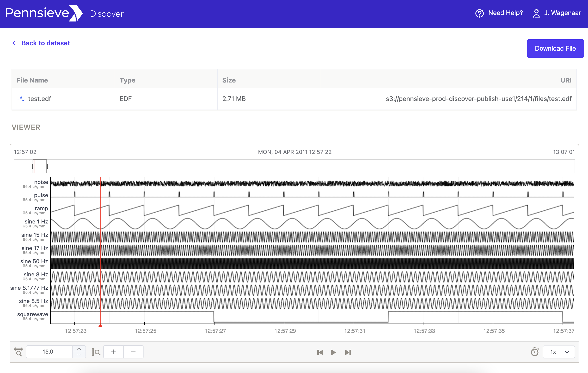Increment the window duration stepper up

[79, 349]
